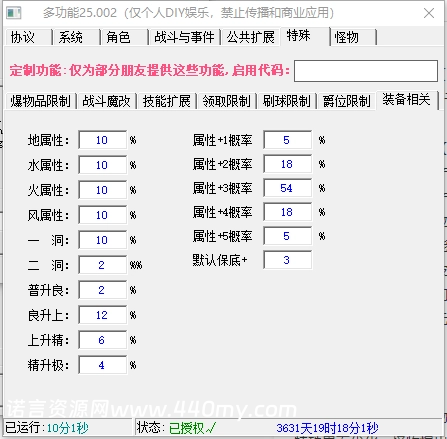Focus the 普升良 input field

[102, 290]
